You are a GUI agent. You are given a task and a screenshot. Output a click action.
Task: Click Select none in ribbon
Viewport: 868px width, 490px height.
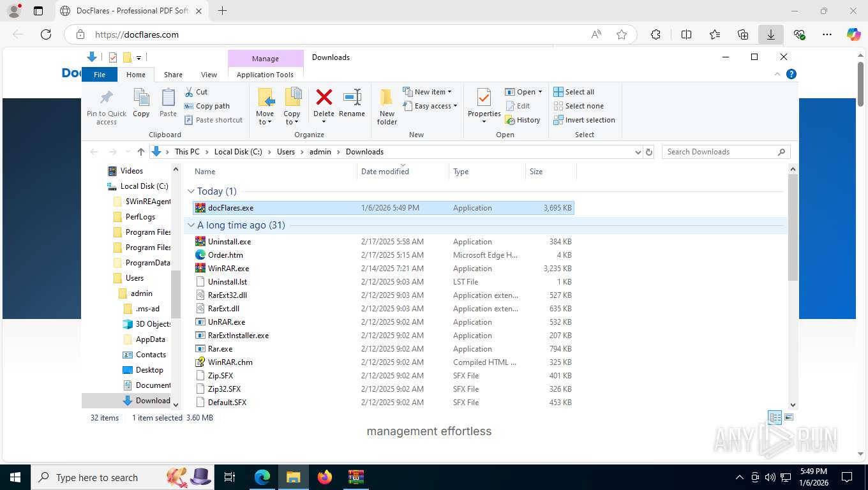pyautogui.click(x=578, y=106)
